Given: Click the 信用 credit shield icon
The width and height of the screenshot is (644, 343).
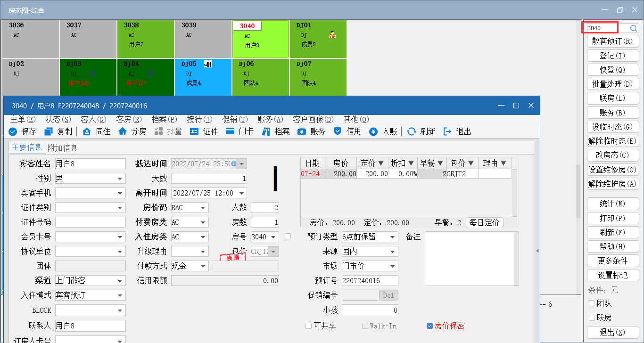Looking at the screenshot, I should 338,131.
